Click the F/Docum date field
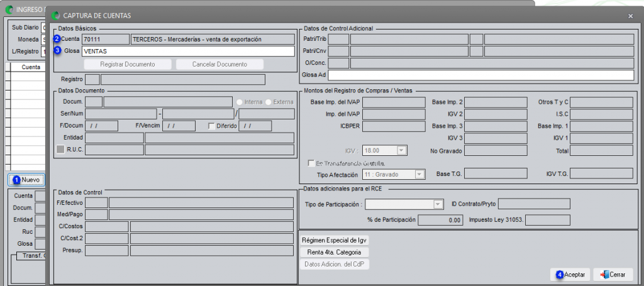This screenshot has width=644, height=286. click(101, 126)
